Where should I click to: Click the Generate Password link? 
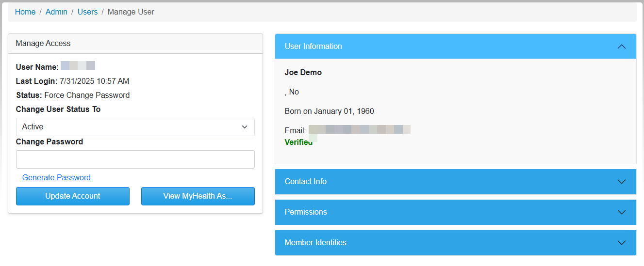tap(56, 178)
